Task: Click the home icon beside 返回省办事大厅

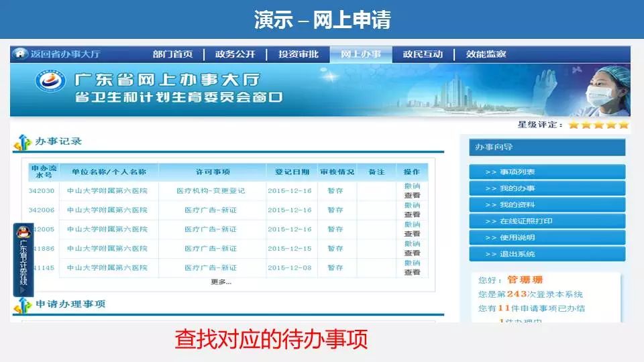Action: tap(19, 54)
